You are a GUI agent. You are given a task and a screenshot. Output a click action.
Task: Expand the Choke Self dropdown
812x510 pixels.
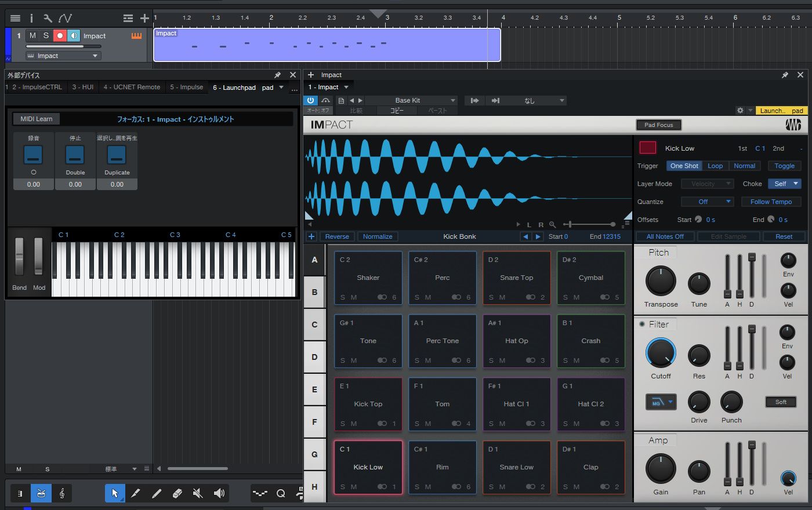tap(785, 184)
